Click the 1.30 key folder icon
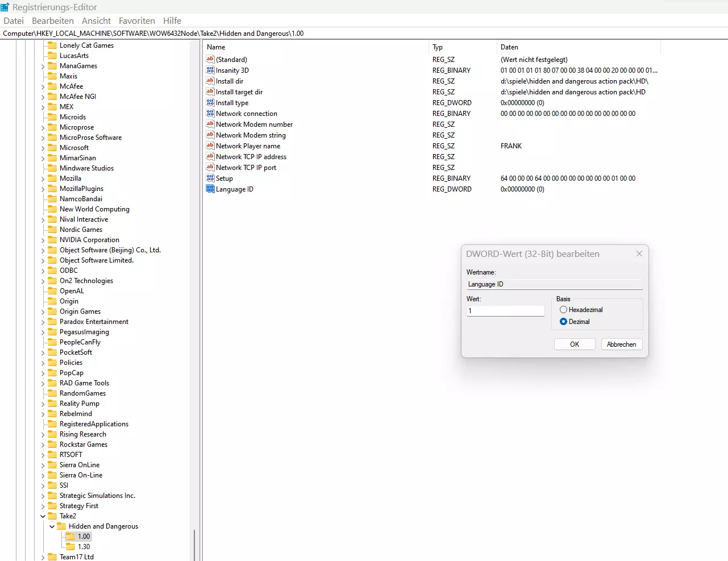Image resolution: width=728 pixels, height=561 pixels. [x=70, y=546]
